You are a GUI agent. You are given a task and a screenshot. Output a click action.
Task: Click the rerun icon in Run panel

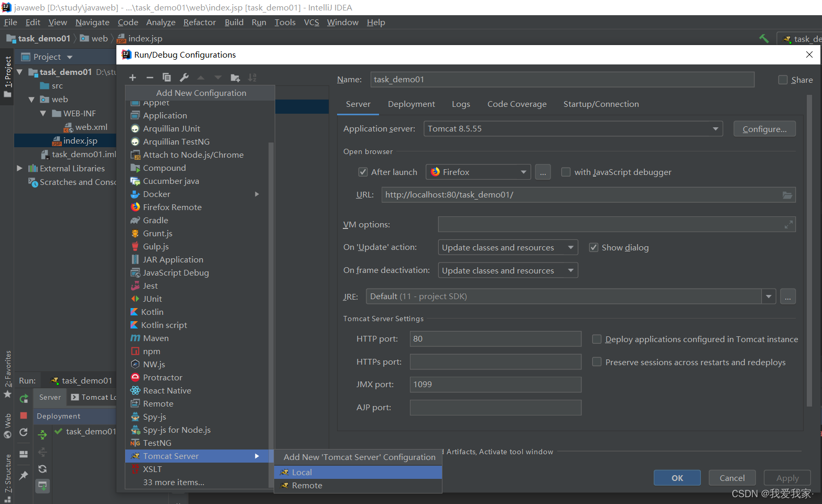pos(24,399)
